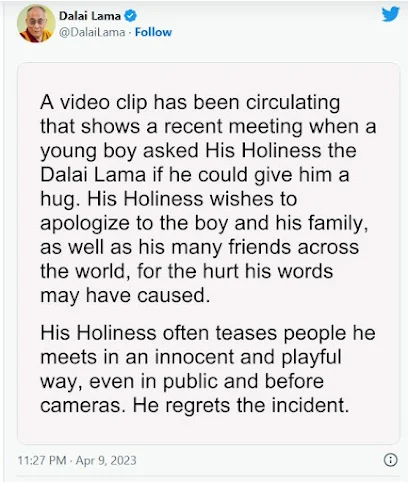This screenshot has height=482, width=408.
Task: Click the 'apologize to the boy' line
Action: click(x=204, y=223)
